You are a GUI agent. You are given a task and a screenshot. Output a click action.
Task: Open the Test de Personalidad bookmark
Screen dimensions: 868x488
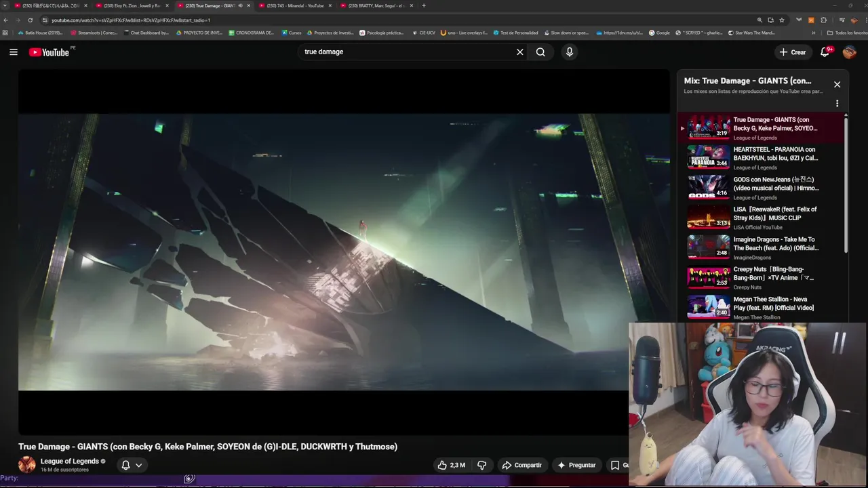click(x=516, y=33)
